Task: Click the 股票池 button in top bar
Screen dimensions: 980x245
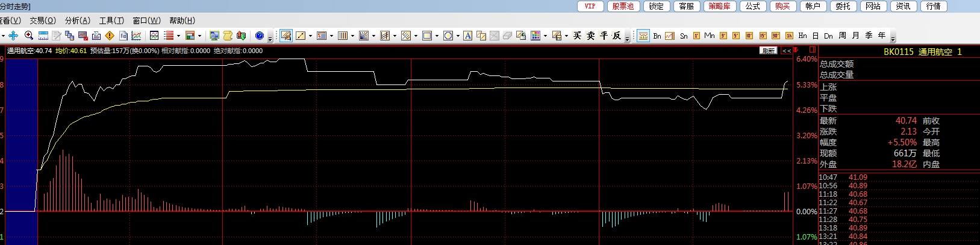Action: tap(623, 6)
